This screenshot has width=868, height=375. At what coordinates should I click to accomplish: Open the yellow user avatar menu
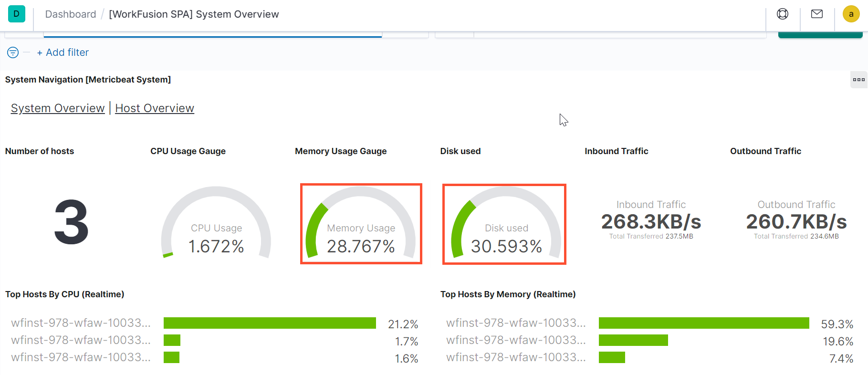click(851, 14)
